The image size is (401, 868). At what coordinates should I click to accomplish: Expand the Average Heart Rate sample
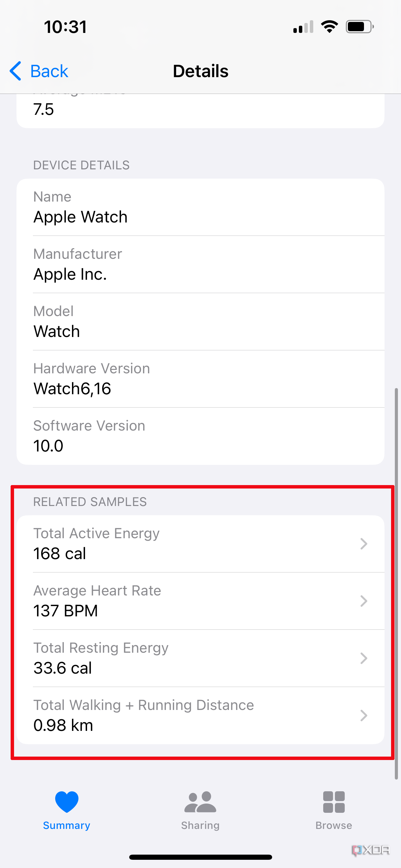tap(200, 601)
